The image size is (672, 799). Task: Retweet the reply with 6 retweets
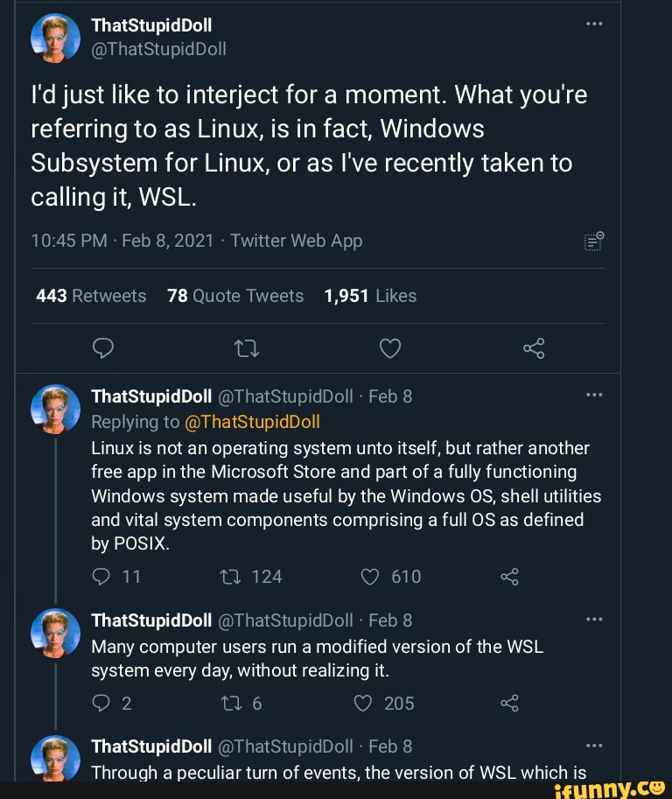(x=233, y=704)
